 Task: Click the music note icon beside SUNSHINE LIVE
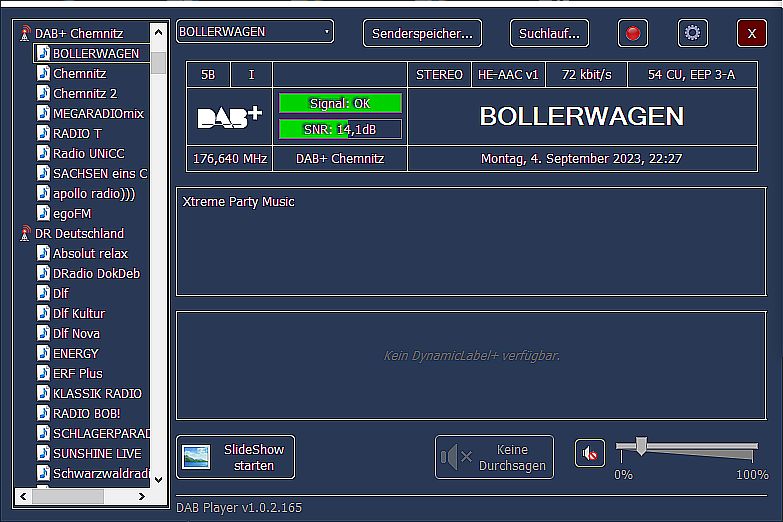43,453
